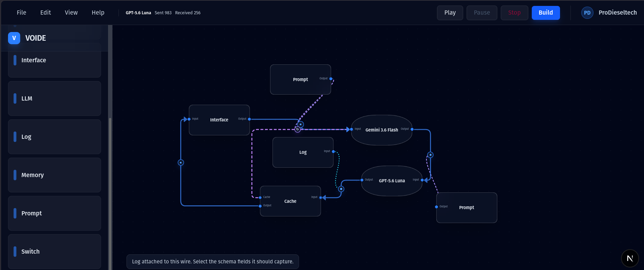Click the wire handle between Luna and Cache

tap(341, 189)
